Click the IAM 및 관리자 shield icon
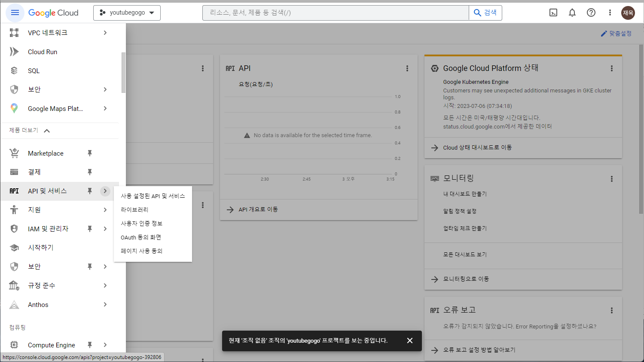This screenshot has height=362, width=644. (14, 229)
